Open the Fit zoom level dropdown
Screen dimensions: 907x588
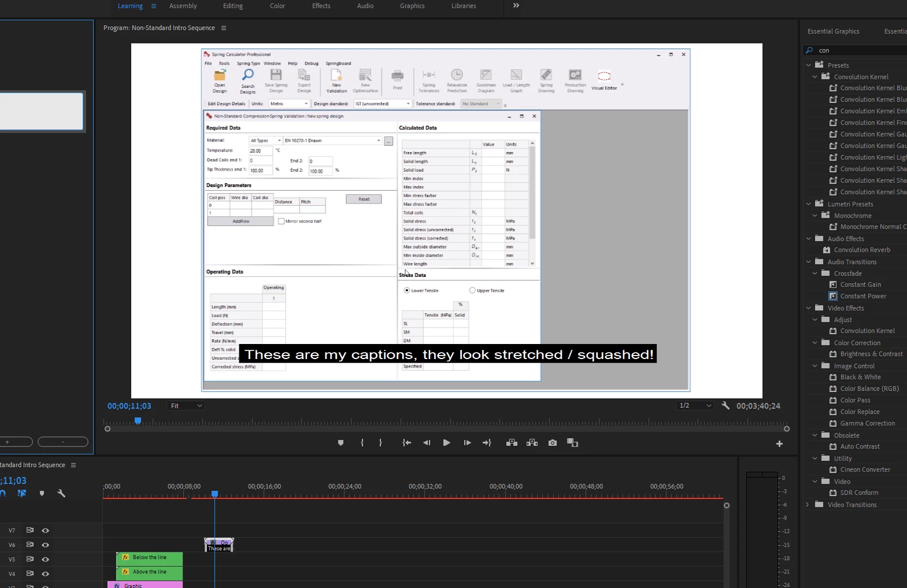(186, 406)
